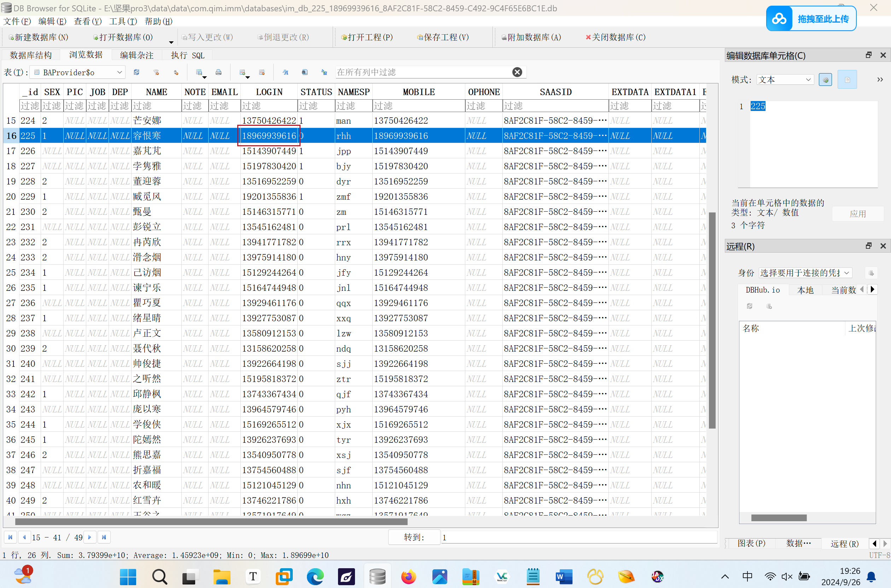Open the Windows Start menu
The image size is (891, 588).
[x=128, y=576]
